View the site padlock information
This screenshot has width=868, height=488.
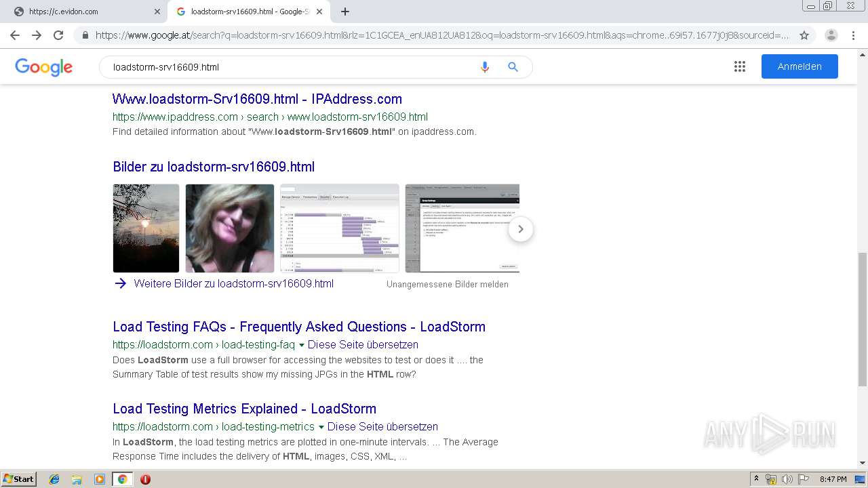[x=85, y=35]
